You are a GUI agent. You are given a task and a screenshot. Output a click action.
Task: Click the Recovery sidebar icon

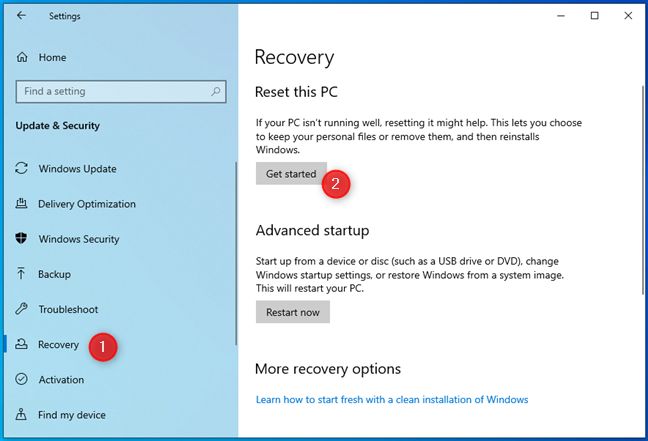[21, 344]
